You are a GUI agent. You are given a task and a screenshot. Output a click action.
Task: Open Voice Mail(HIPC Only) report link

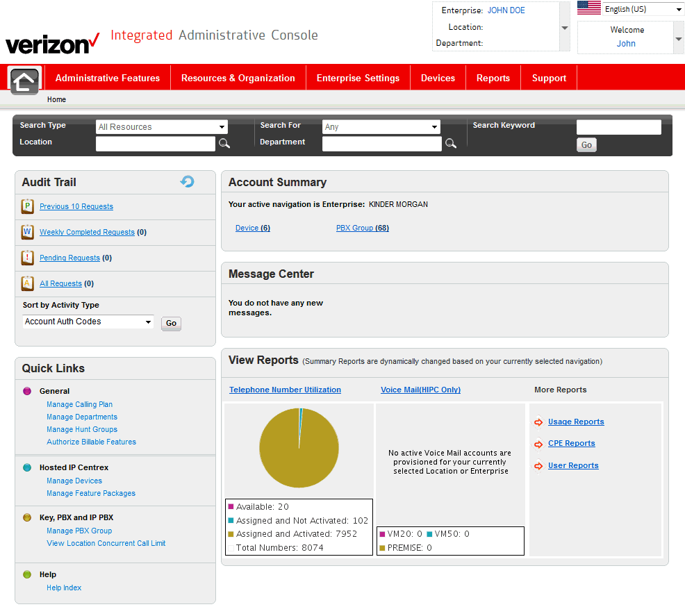(421, 390)
